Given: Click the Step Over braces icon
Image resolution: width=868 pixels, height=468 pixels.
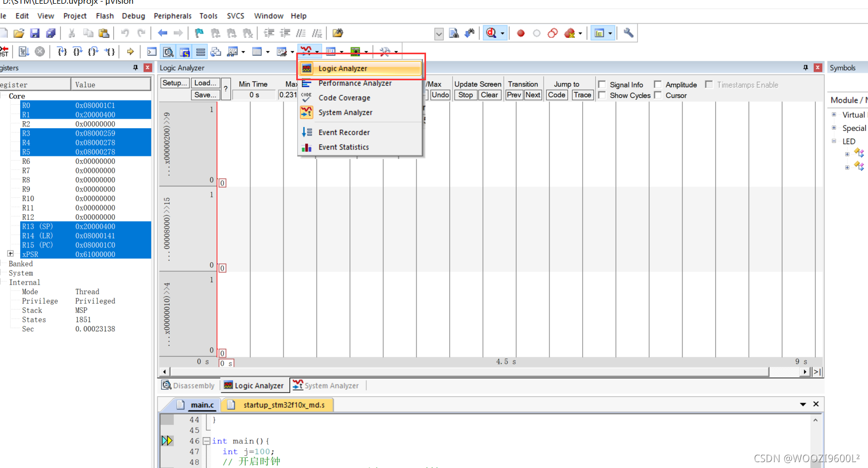Looking at the screenshot, I should click(78, 52).
